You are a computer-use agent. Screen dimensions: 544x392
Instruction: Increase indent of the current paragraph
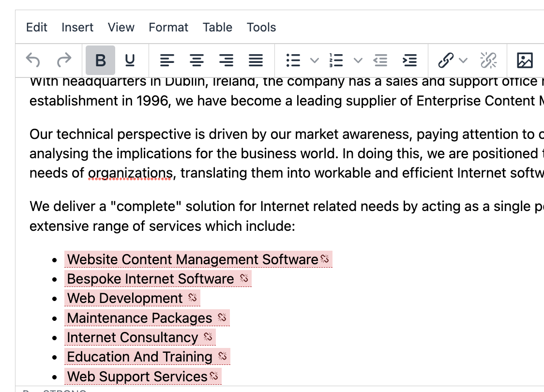click(409, 60)
